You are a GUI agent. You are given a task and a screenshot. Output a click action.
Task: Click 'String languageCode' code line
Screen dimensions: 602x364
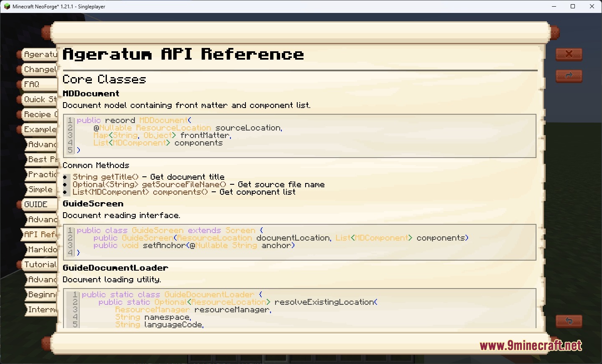(159, 325)
